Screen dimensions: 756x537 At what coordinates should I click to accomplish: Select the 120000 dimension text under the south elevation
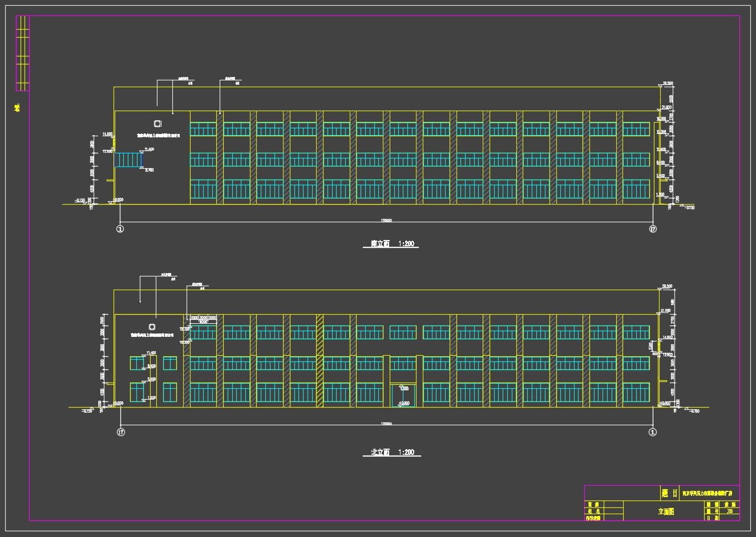pyautogui.click(x=386, y=221)
